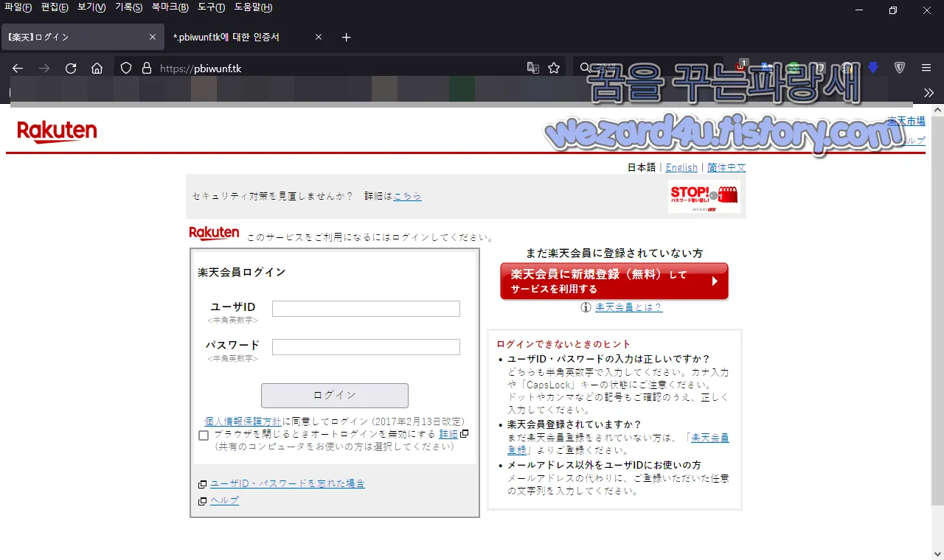Select the 日本語 language text
944x560 pixels.
pyautogui.click(x=641, y=168)
